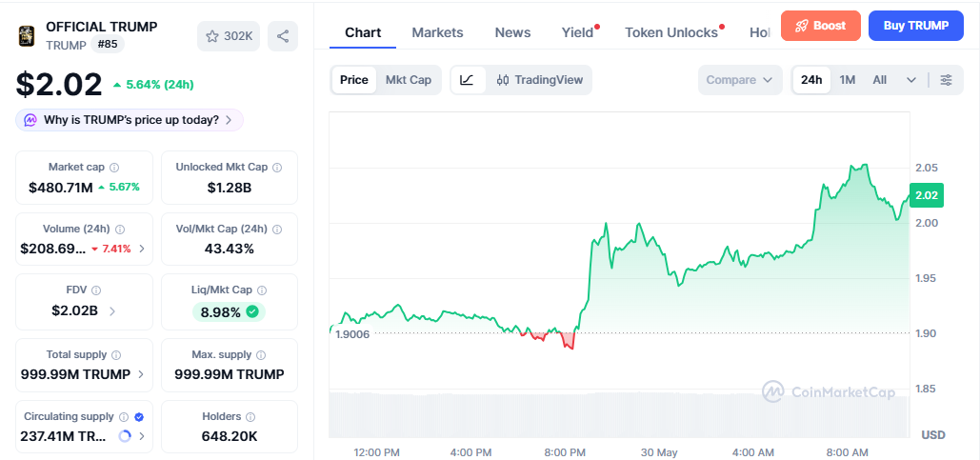Expand more time range options chevron
This screenshot has height=460, width=980.
point(911,80)
